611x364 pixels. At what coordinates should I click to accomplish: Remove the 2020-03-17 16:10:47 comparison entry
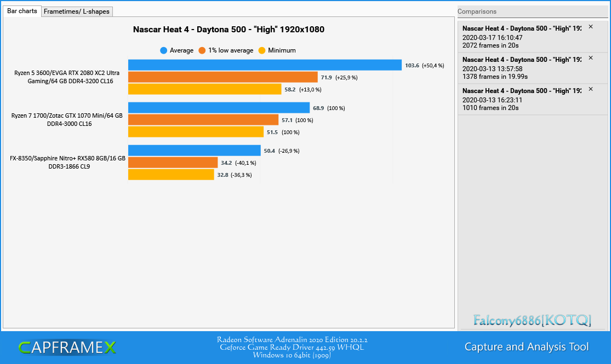(591, 27)
